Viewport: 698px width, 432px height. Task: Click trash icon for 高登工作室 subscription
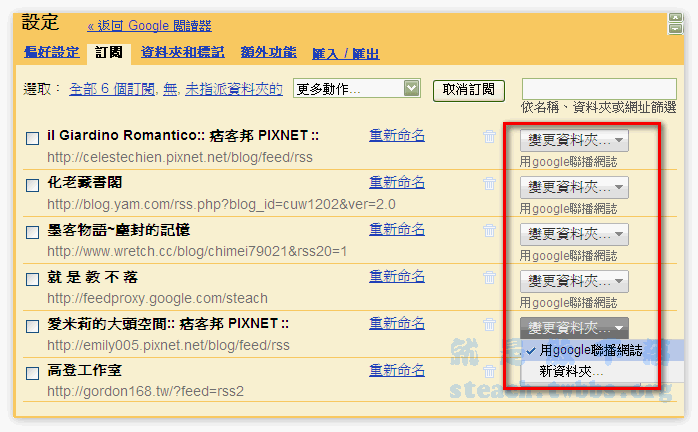tap(489, 371)
